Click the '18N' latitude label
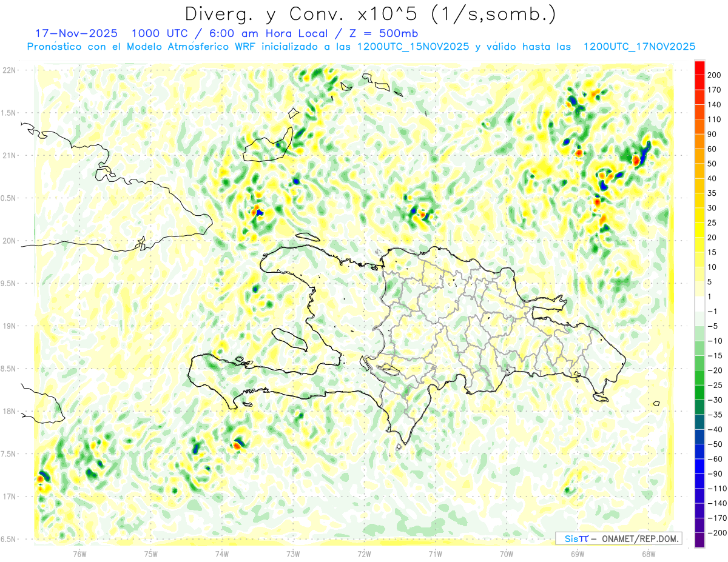The height and width of the screenshot is (562, 728). tap(8, 411)
